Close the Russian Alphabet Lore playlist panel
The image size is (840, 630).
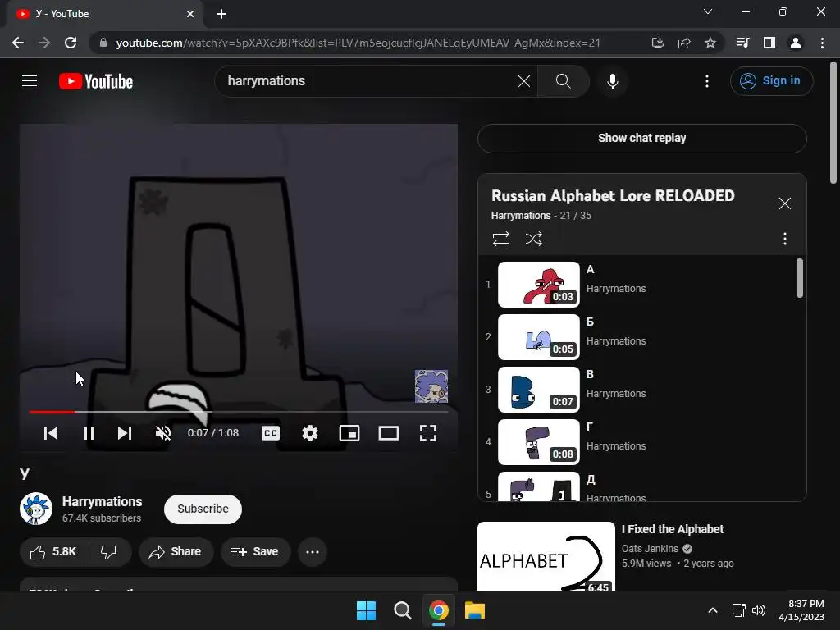pos(784,203)
